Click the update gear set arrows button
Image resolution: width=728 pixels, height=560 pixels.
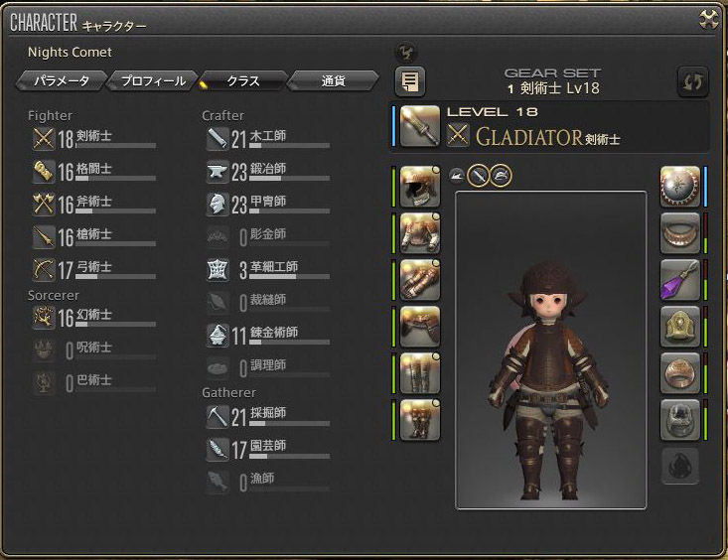pyautogui.click(x=692, y=81)
